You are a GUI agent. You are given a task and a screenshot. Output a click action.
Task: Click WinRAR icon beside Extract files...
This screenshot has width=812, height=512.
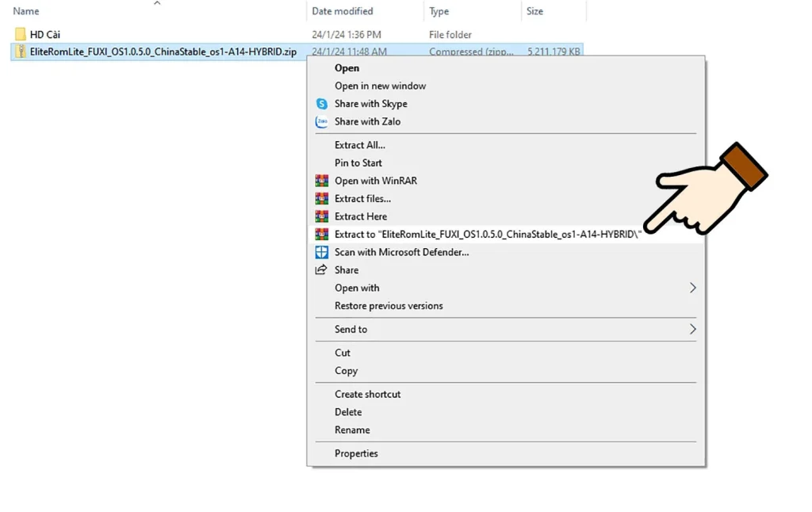point(321,199)
